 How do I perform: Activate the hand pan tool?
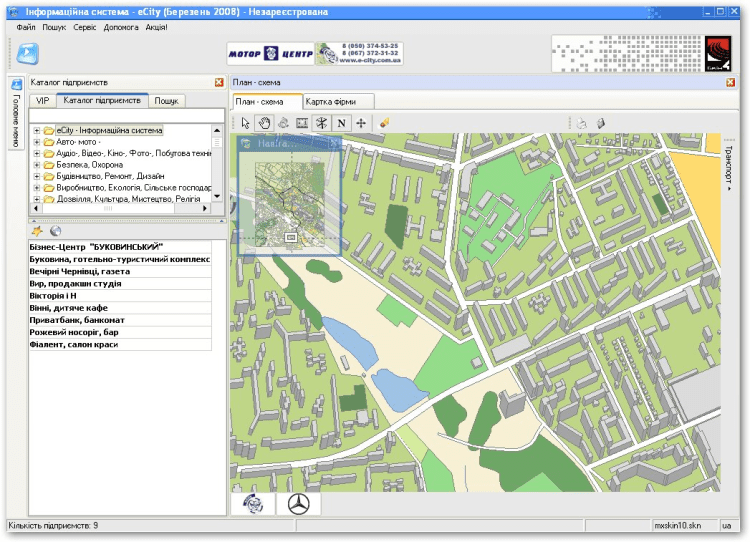[265, 123]
